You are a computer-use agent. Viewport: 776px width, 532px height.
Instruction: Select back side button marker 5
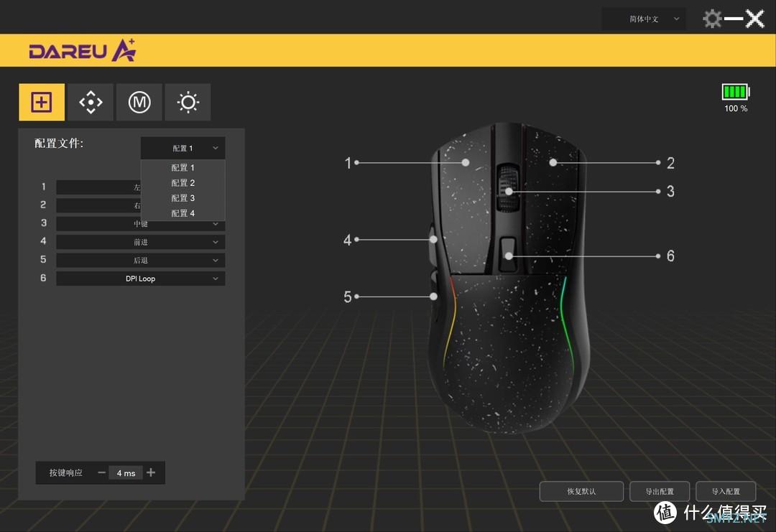pos(433,297)
